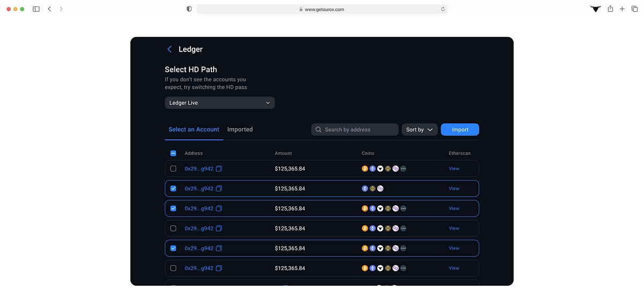Check the fourth account row checkbox
The height and width of the screenshot is (305, 644).
pyautogui.click(x=173, y=228)
